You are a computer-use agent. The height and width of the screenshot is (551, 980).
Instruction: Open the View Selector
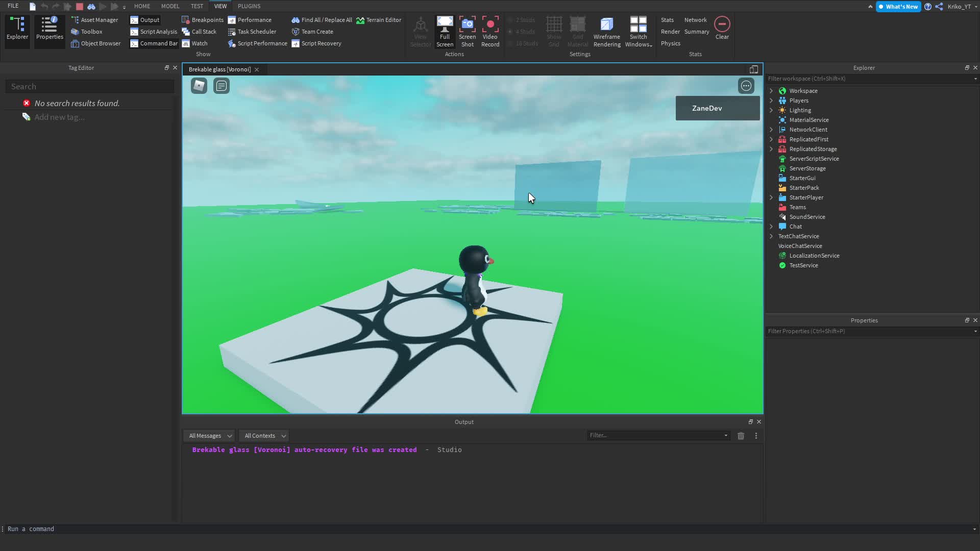(x=420, y=31)
